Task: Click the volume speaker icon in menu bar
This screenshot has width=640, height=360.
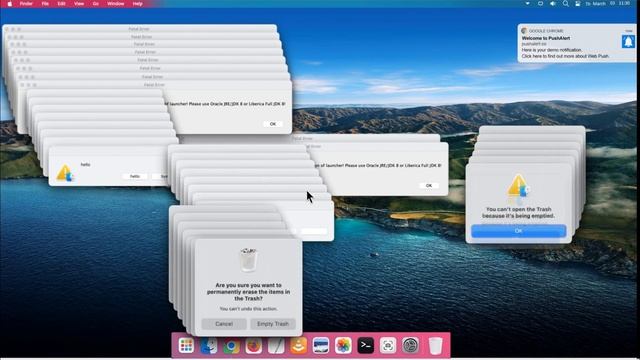Action: (553, 4)
